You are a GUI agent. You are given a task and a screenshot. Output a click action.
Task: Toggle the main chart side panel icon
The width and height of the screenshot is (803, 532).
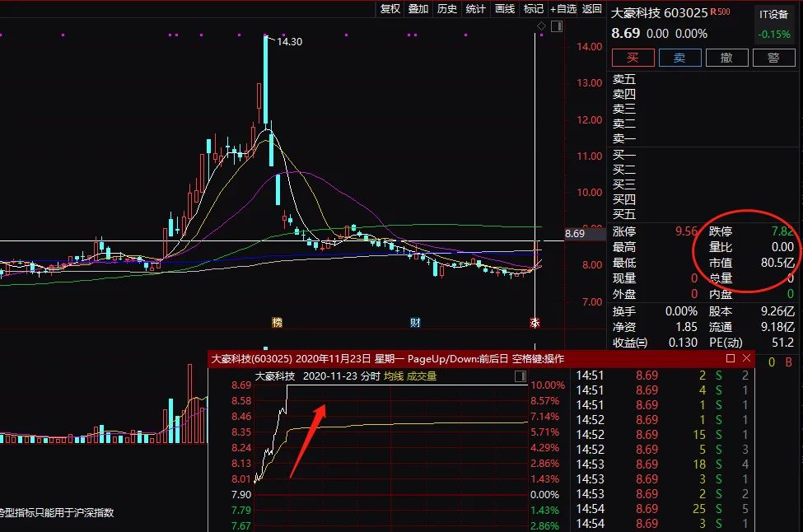click(557, 27)
